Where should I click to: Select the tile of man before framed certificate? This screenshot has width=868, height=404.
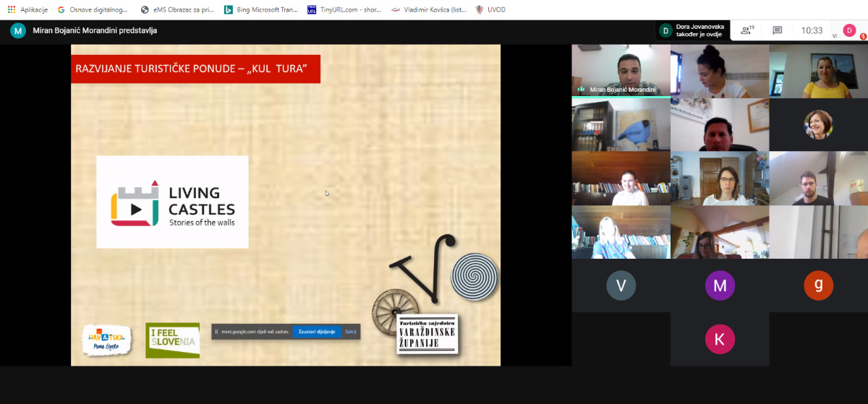pos(720,124)
